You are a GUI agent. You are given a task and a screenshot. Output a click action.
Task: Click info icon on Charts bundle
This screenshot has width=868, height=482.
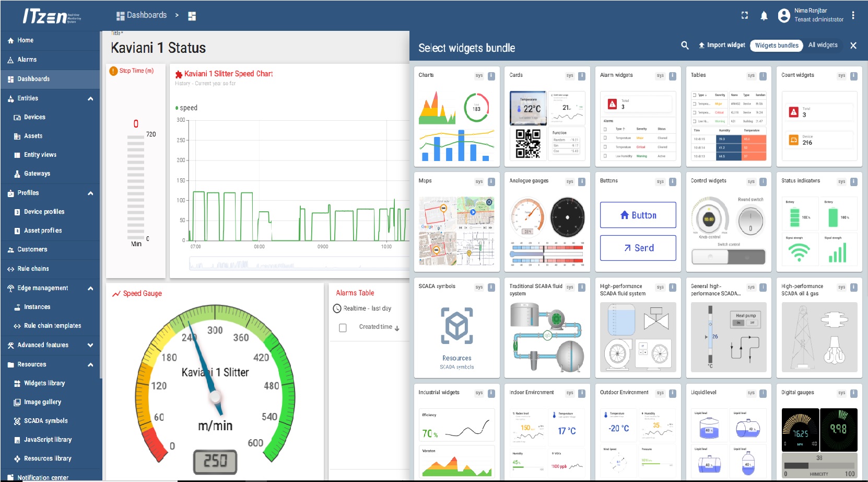tap(491, 76)
